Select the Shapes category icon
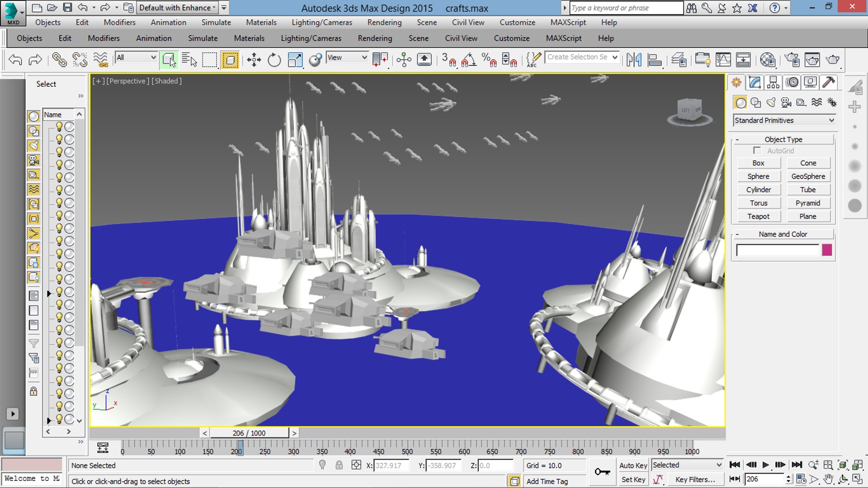This screenshot has height=488, width=868. point(755,103)
